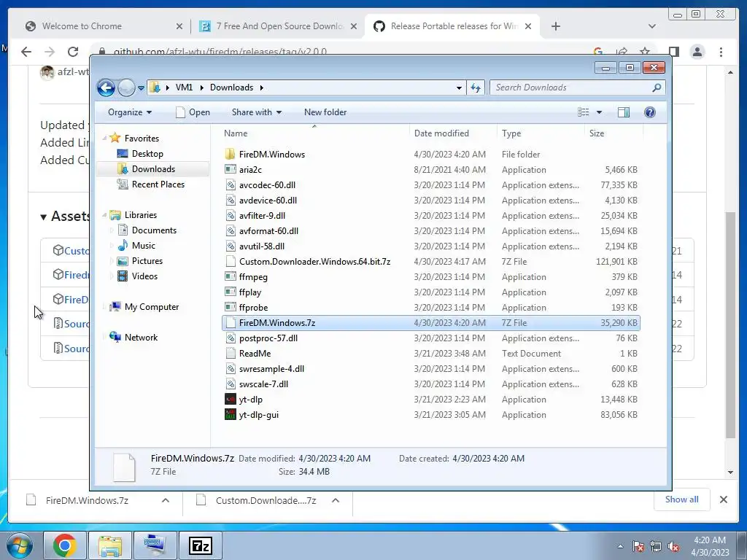
Task: Click New folder button
Action: [x=325, y=112]
